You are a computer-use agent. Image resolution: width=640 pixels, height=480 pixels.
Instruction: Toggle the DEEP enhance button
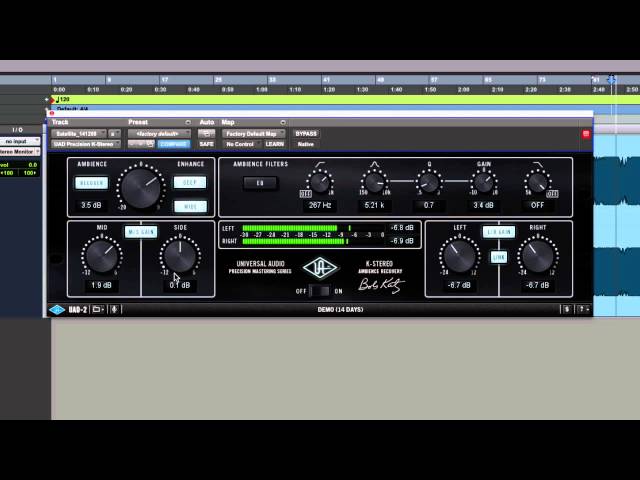190,182
